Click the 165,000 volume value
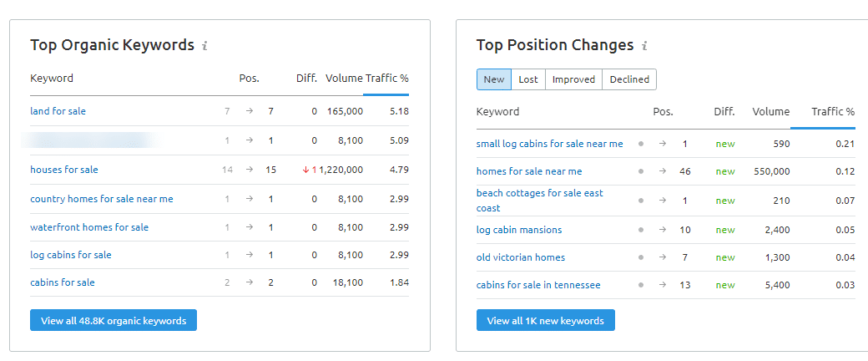Viewport: 868px width, 361px height. 345,111
